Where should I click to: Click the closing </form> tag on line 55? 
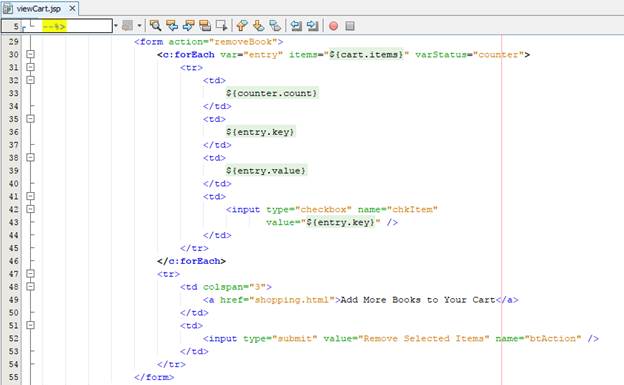tap(154, 377)
